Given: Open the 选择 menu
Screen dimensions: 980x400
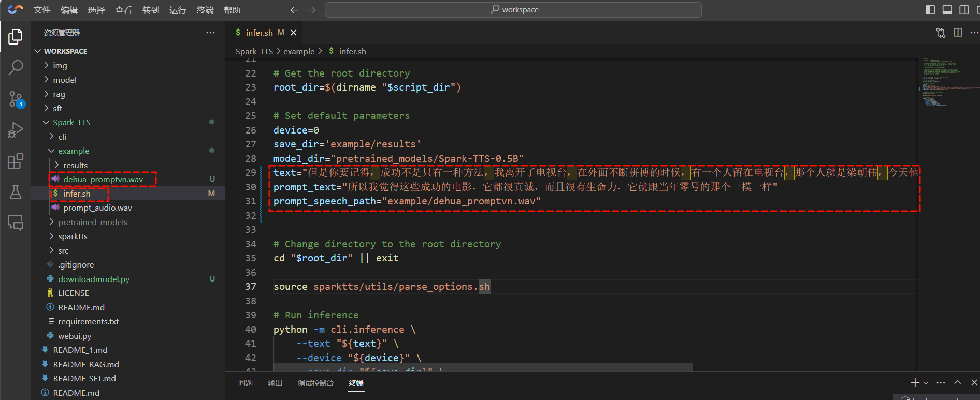Looking at the screenshot, I should tap(96, 10).
